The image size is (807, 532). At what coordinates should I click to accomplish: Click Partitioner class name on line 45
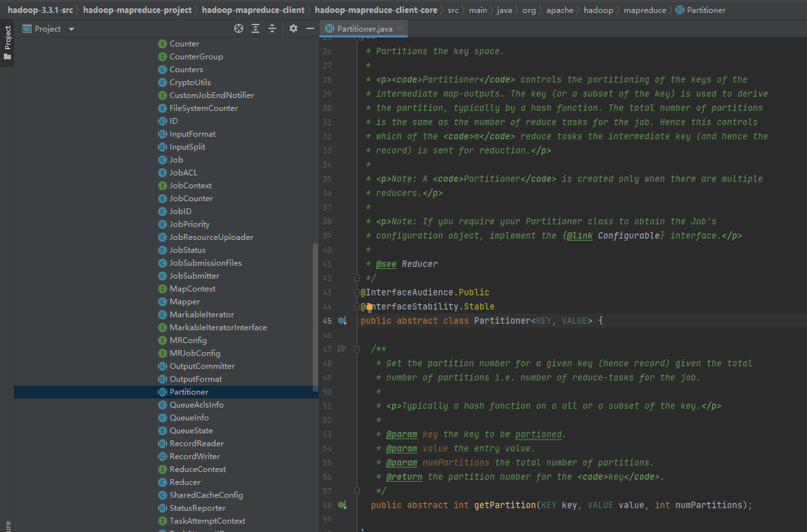pos(503,320)
